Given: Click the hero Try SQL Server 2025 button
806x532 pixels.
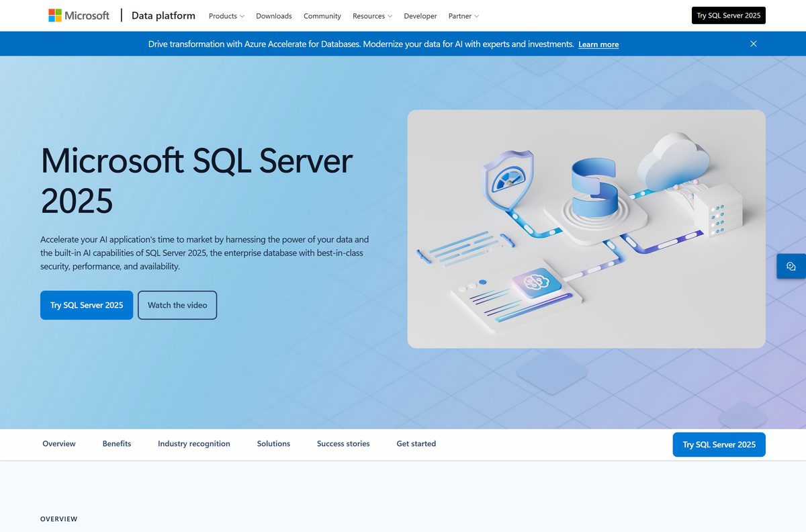Looking at the screenshot, I should click(87, 305).
